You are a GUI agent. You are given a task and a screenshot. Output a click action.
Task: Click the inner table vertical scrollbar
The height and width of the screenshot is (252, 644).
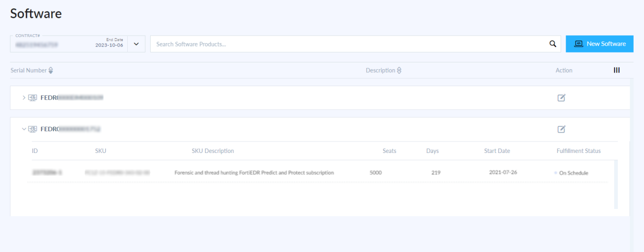616,184
